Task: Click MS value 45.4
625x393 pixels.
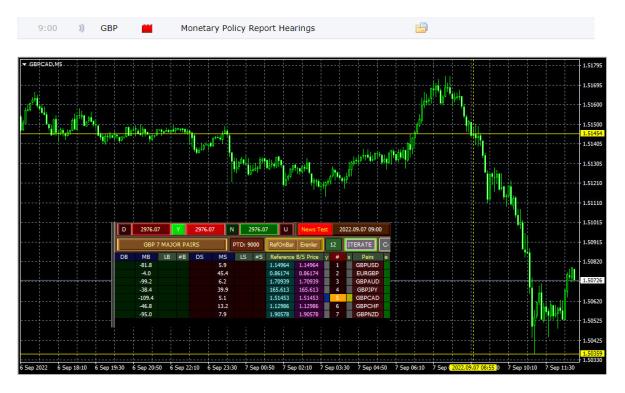Action: click(222, 273)
